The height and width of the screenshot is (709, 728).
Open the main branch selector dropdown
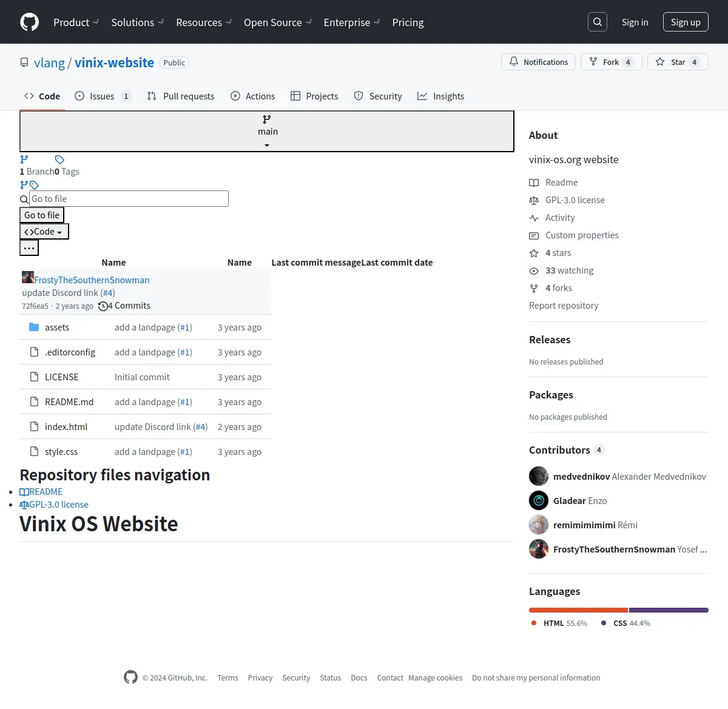pos(267,131)
